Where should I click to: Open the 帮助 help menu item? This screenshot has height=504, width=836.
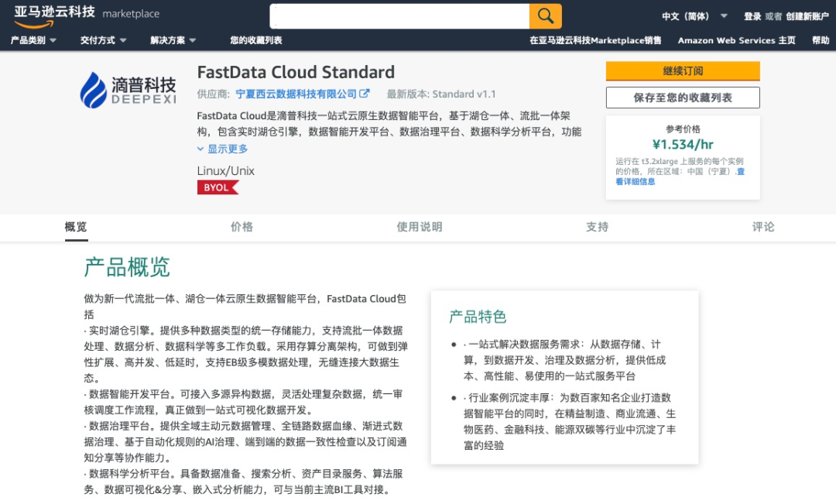click(x=821, y=40)
